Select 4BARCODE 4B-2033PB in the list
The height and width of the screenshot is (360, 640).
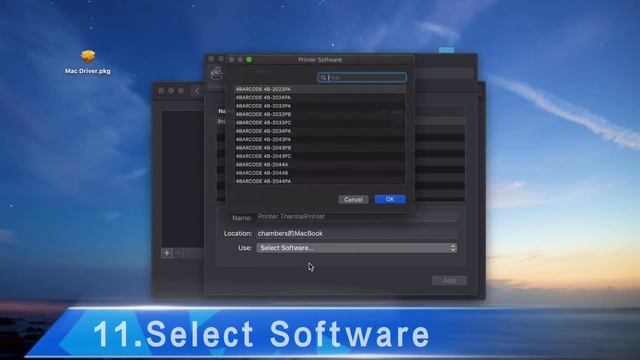point(320,114)
